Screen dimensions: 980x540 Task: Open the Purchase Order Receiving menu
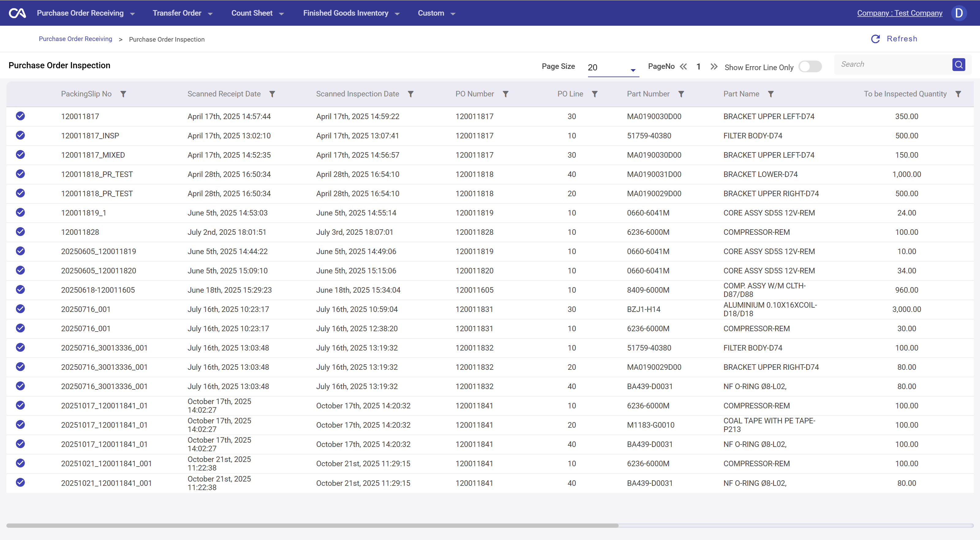click(x=80, y=13)
